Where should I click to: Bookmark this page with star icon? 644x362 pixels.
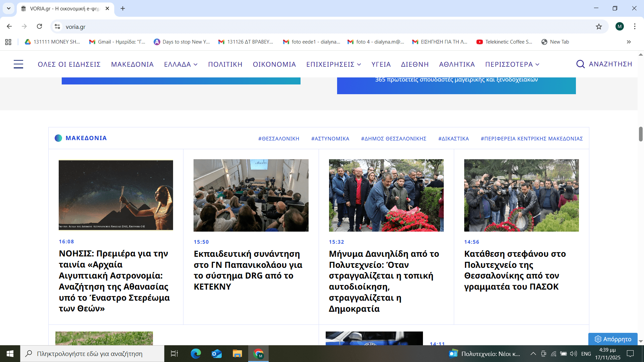(599, 26)
